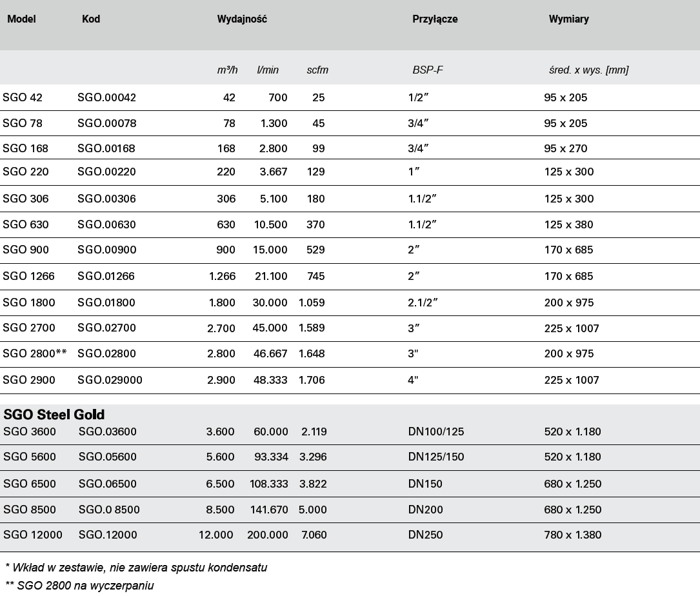Select the SGO Steel Gold section heading

pyautogui.click(x=54, y=415)
